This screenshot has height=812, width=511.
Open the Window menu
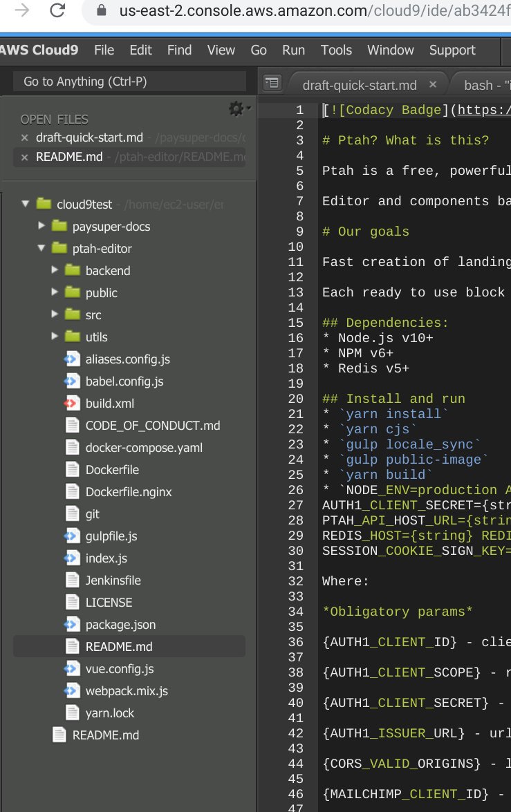tap(391, 50)
